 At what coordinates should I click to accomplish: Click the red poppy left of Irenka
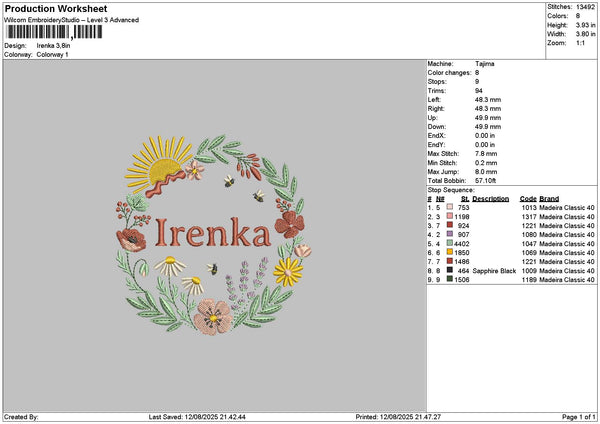tap(132, 240)
